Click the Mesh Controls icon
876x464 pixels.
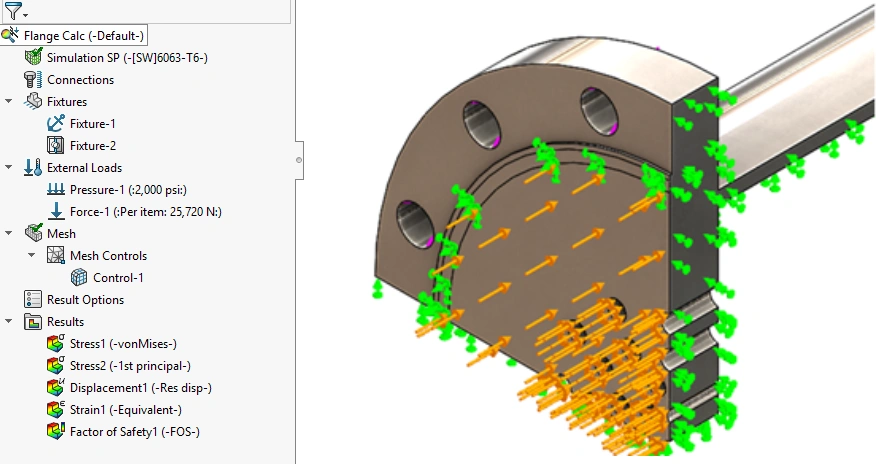[x=56, y=256]
